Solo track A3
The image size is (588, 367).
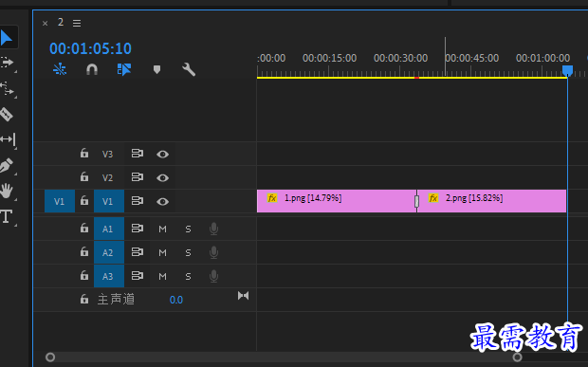(x=188, y=276)
